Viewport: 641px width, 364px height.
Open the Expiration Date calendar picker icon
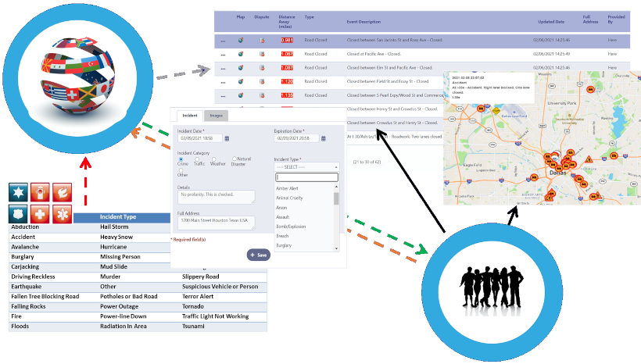(x=324, y=138)
